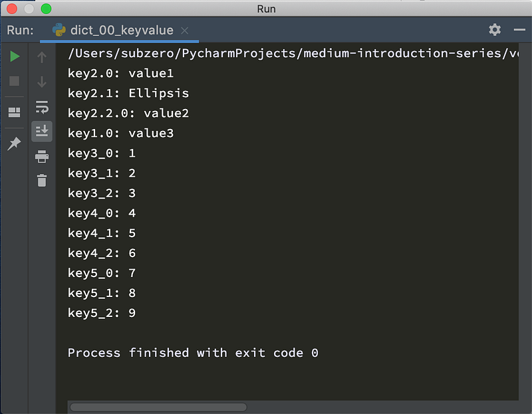Print the console output
This screenshot has height=414, width=532.
pyautogui.click(x=42, y=156)
